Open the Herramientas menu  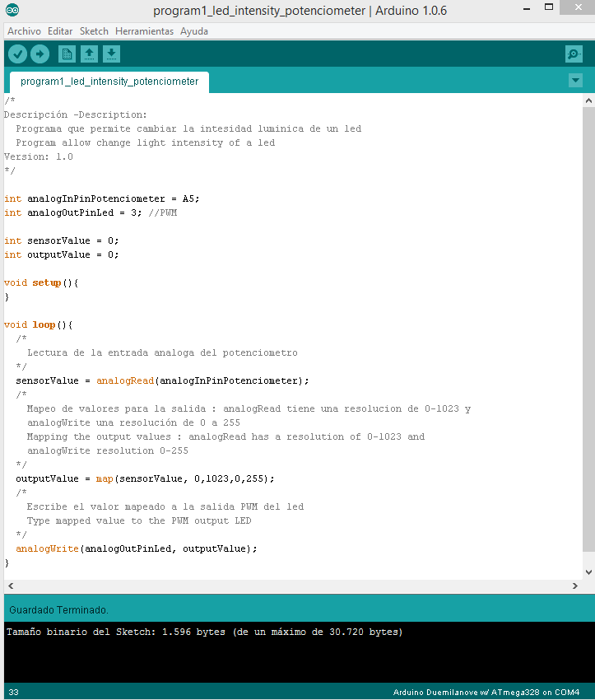[144, 31]
